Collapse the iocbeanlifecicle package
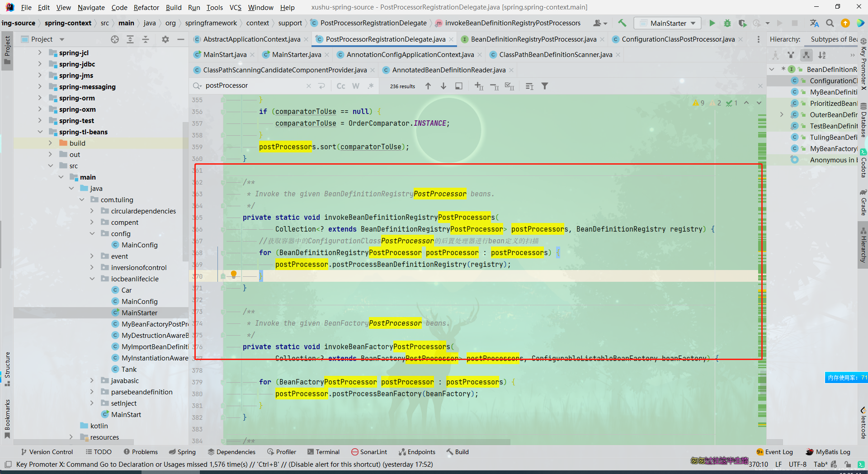Screen dimensions: 868x474 tap(92, 279)
